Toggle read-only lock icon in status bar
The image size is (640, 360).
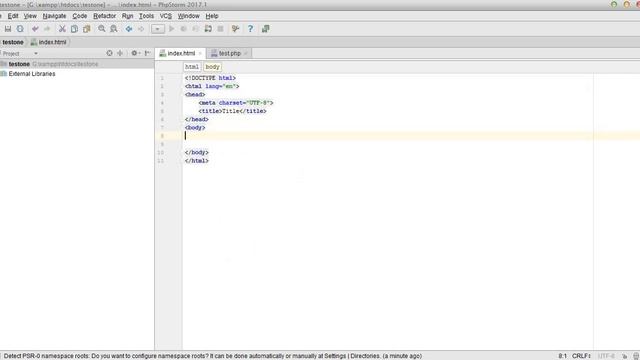coord(624,356)
